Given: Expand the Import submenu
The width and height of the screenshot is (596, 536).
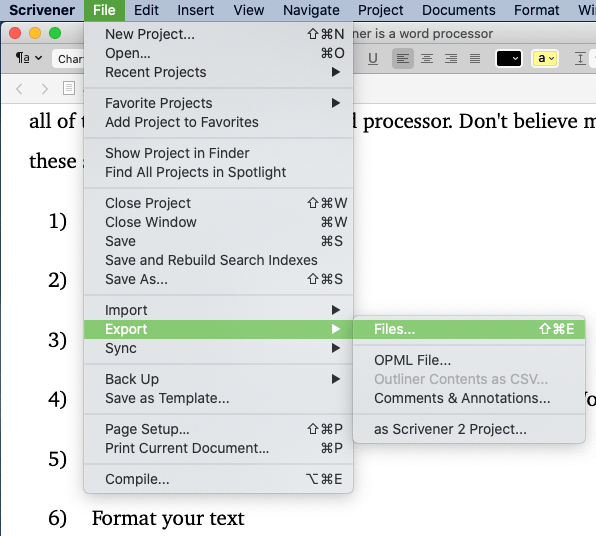Looking at the screenshot, I should [x=219, y=310].
